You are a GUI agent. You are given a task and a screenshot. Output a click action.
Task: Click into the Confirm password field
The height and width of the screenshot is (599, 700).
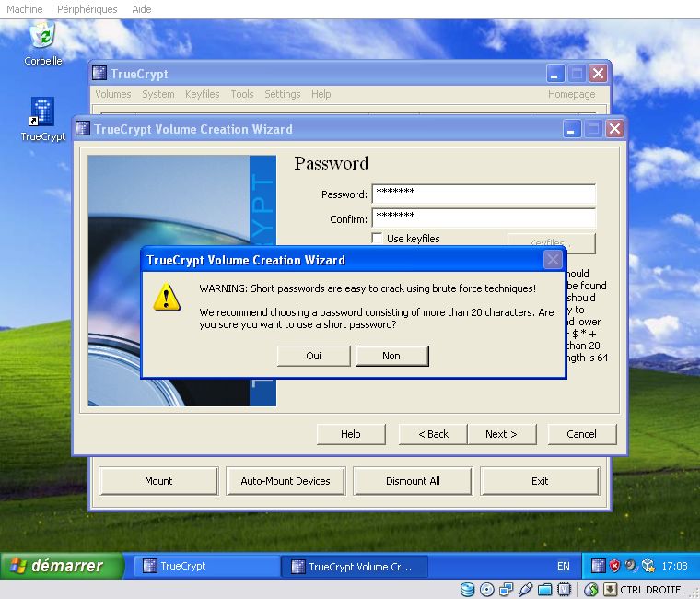pyautogui.click(x=484, y=218)
